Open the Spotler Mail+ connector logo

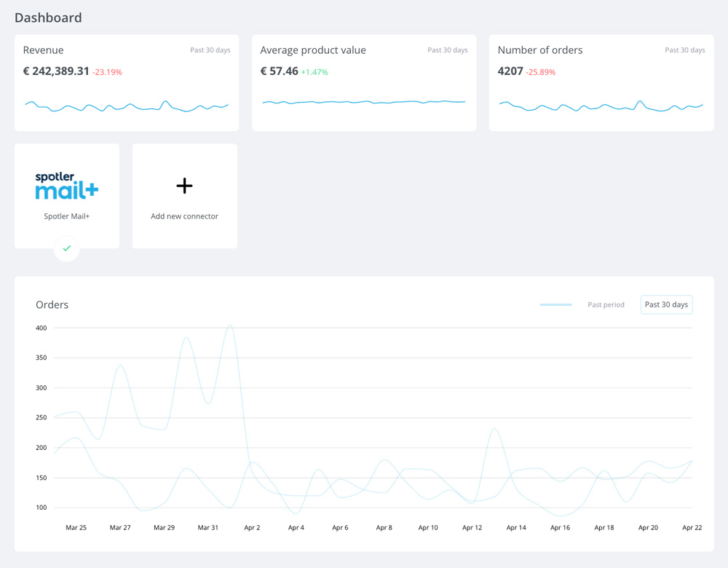[x=67, y=186]
